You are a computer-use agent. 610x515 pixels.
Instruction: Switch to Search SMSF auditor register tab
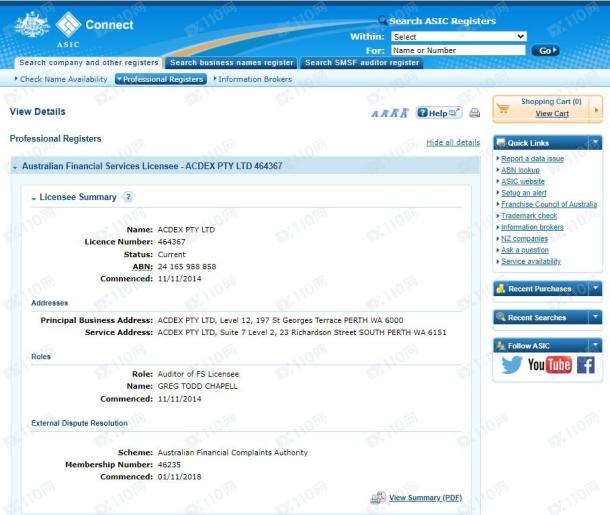(362, 63)
